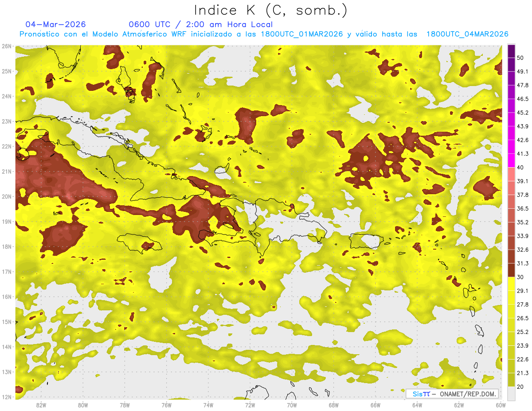Click the "25N" latitude label
The image size is (532, 411).
click(7, 71)
